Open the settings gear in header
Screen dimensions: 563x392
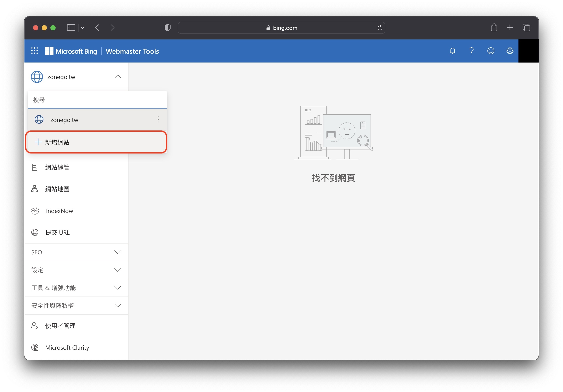pyautogui.click(x=510, y=51)
